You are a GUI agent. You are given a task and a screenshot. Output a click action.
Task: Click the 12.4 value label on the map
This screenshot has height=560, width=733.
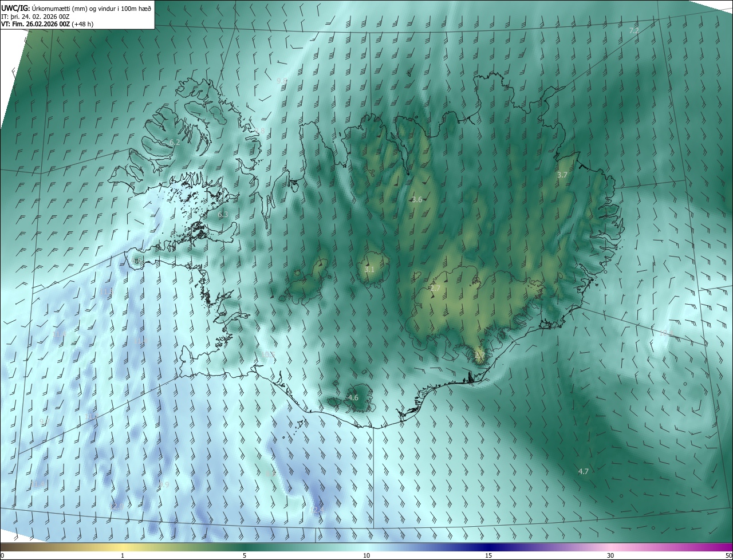(x=317, y=510)
